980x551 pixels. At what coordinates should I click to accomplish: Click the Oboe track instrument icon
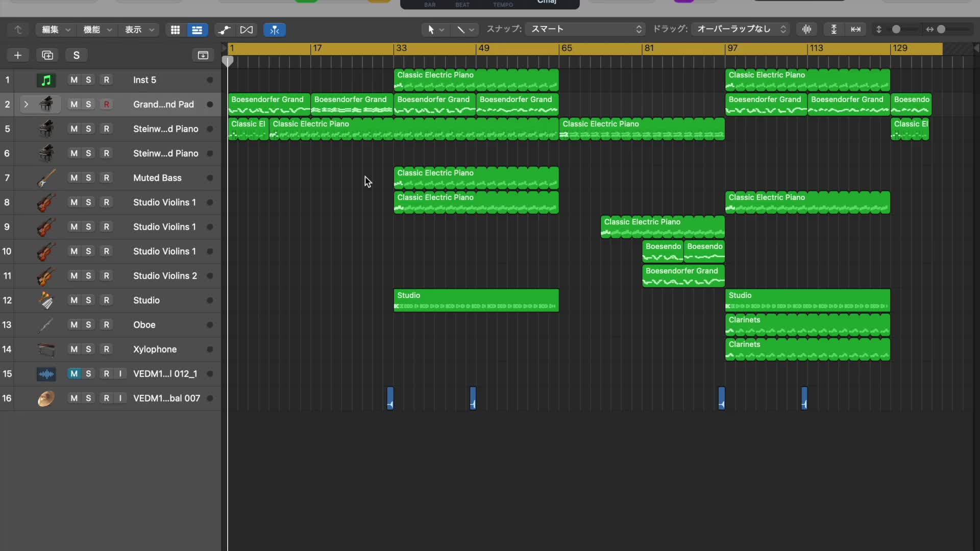pyautogui.click(x=46, y=325)
